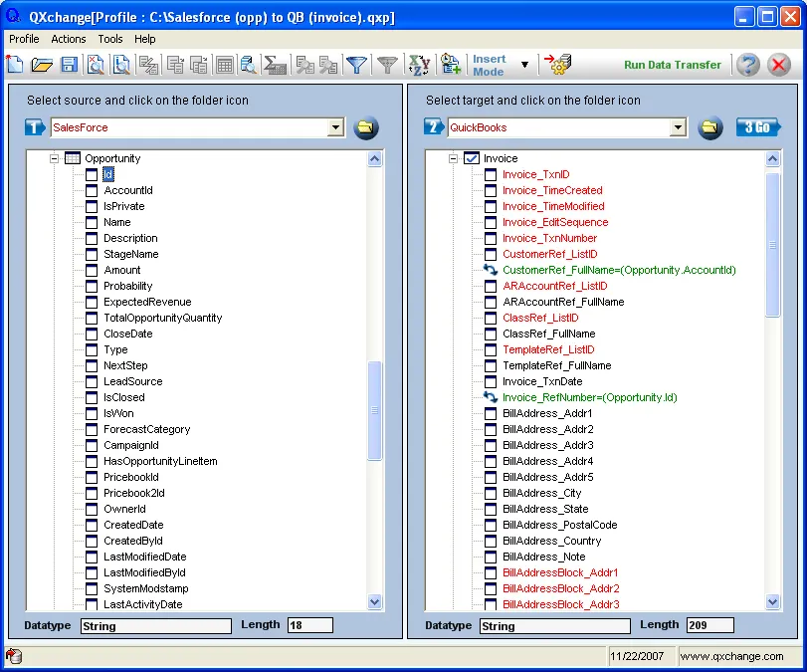Click the red X exit icon in toolbar

click(x=779, y=65)
